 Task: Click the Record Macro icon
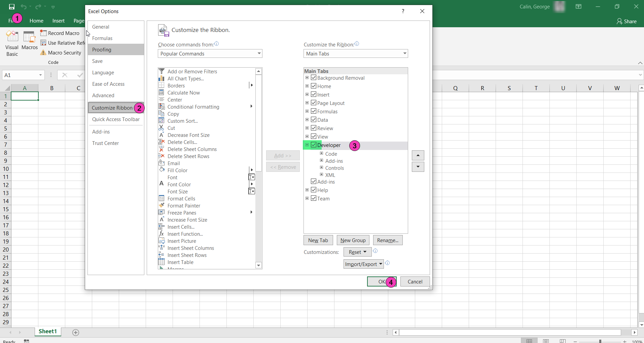coord(43,33)
